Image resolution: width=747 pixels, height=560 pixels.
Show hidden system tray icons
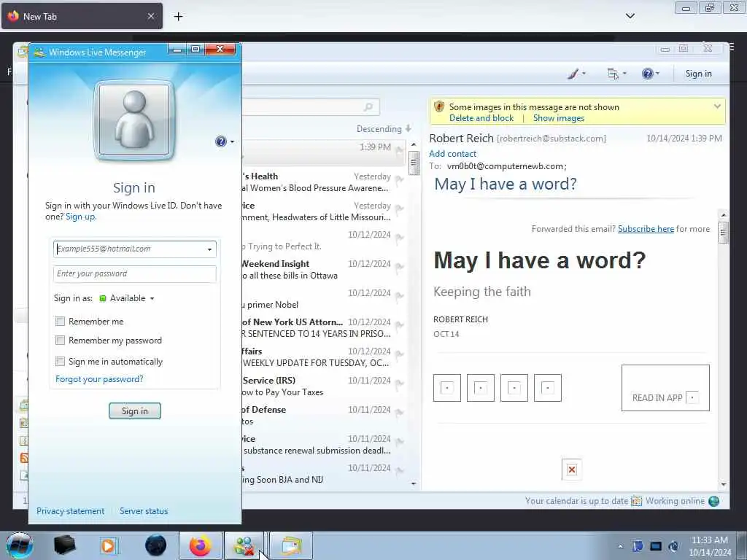click(x=620, y=546)
